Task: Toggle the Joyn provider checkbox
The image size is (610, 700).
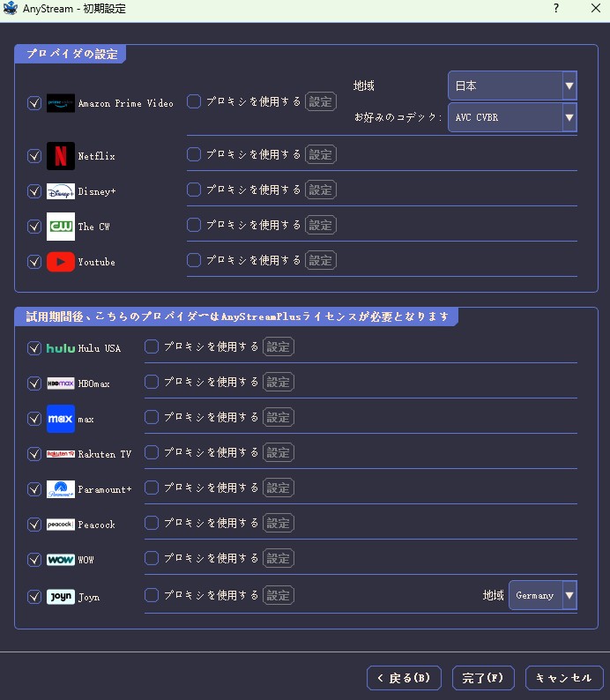Action: pos(34,597)
